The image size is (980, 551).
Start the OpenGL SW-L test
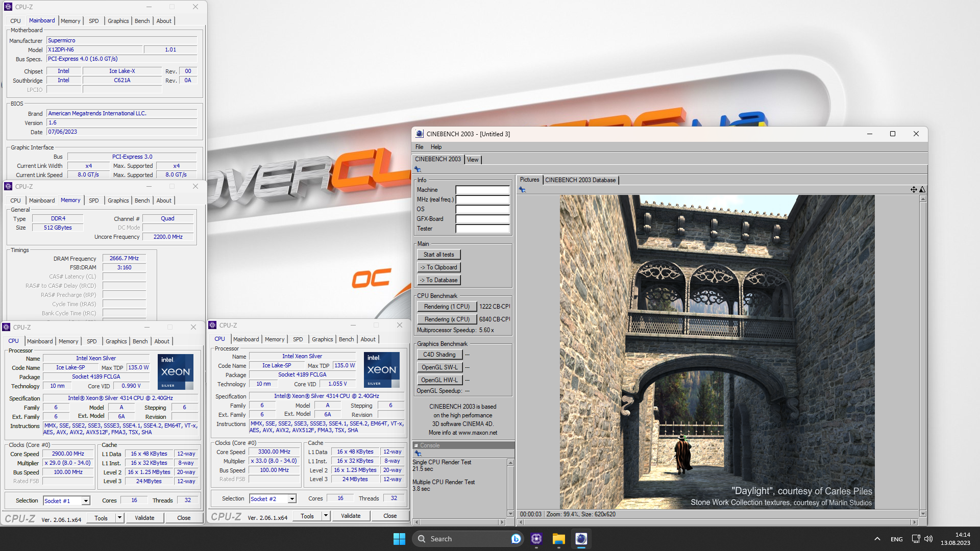(x=439, y=367)
